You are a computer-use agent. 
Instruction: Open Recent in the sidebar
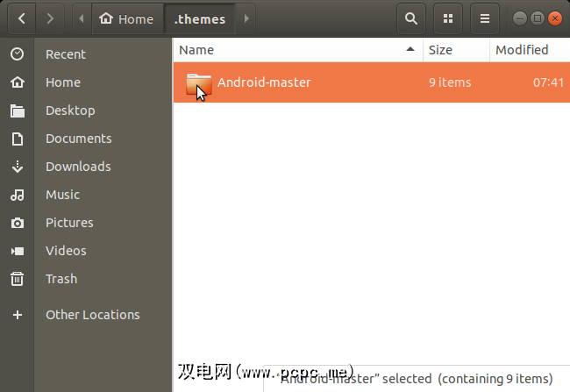click(66, 54)
